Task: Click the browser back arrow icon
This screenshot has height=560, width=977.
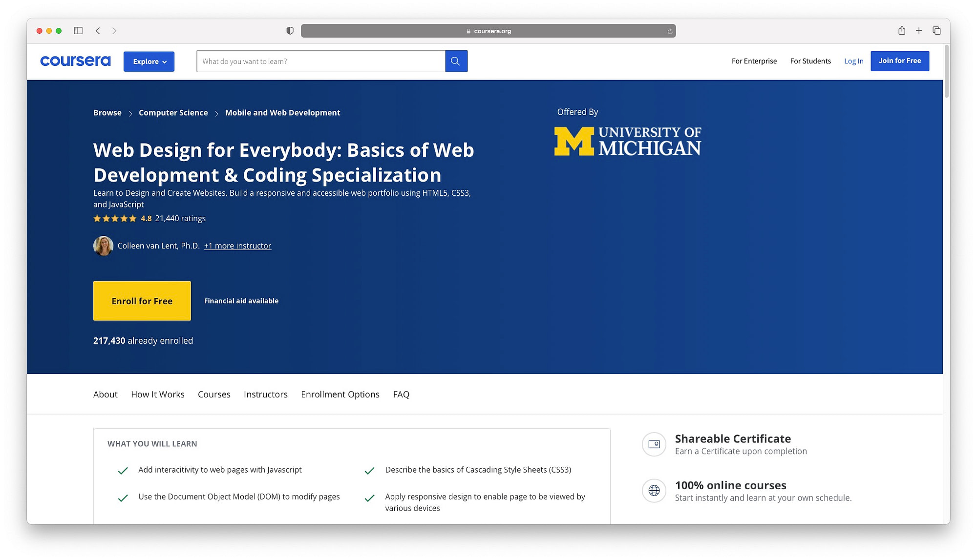Action: (x=97, y=30)
